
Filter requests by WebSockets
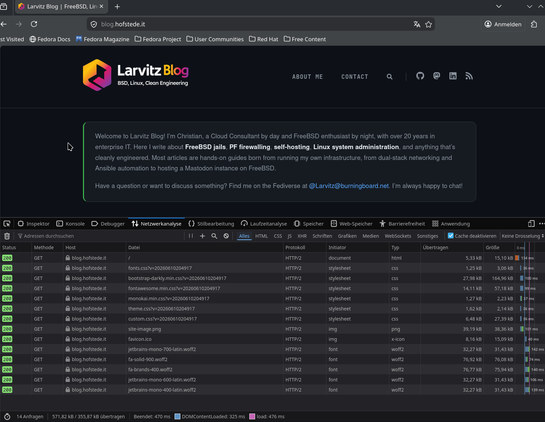click(398, 236)
